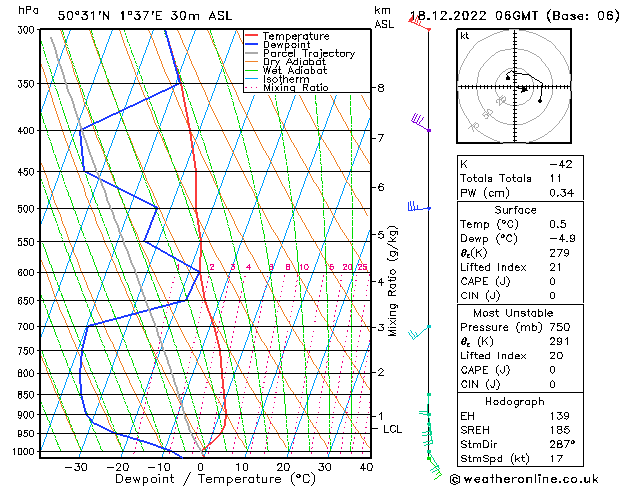Click the blue wind barb at 500 hPa
This screenshot has width=629, height=486.
[x=419, y=207]
